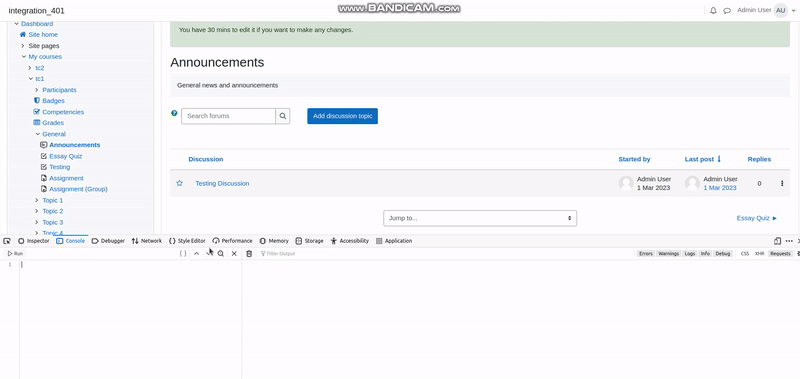The image size is (800, 379).
Task: Collapse the Dashboard tree node
Action: 16,24
